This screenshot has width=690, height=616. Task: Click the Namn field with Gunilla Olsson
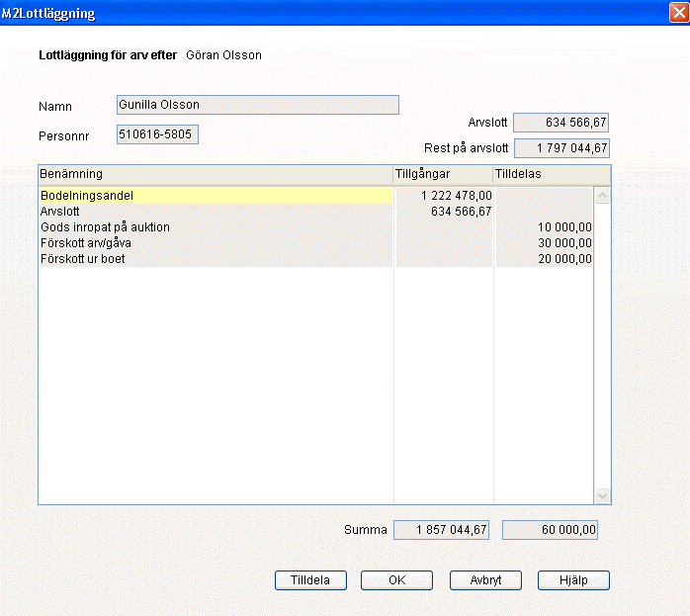click(x=257, y=105)
